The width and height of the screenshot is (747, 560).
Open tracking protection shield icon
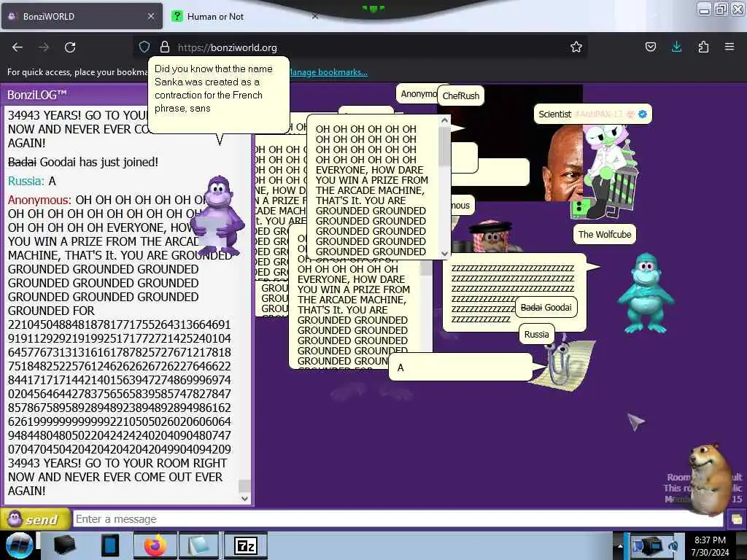(x=144, y=47)
